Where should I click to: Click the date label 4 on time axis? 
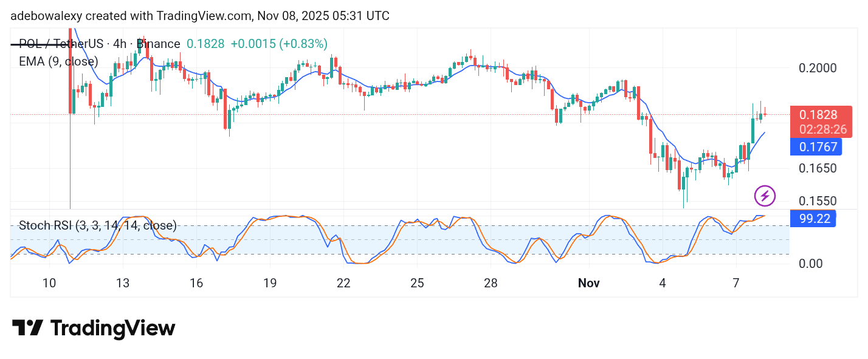tap(663, 283)
